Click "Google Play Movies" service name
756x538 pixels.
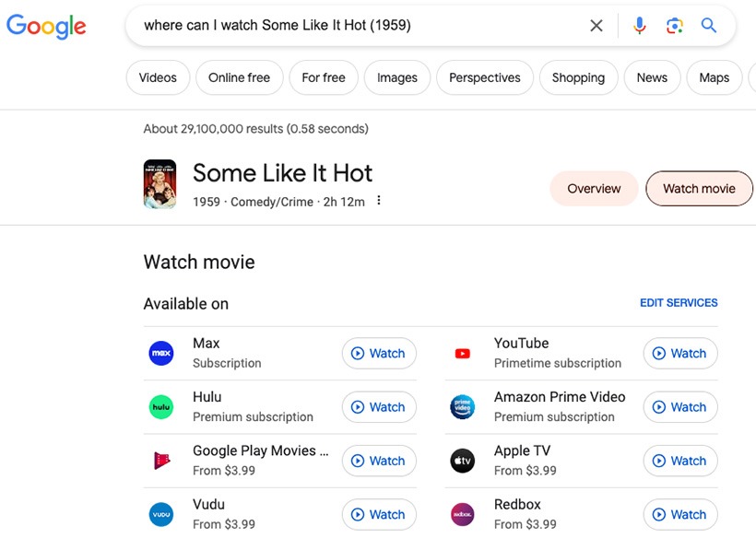coord(260,450)
